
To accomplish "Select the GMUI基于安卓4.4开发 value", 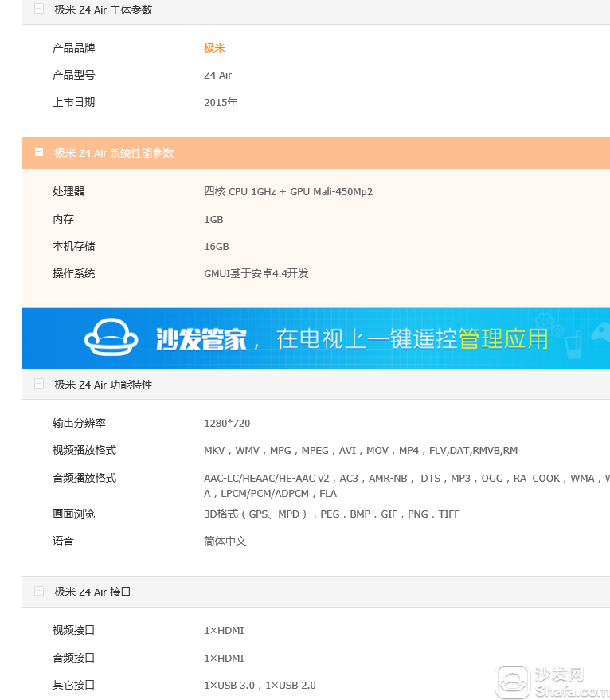I will (256, 274).
